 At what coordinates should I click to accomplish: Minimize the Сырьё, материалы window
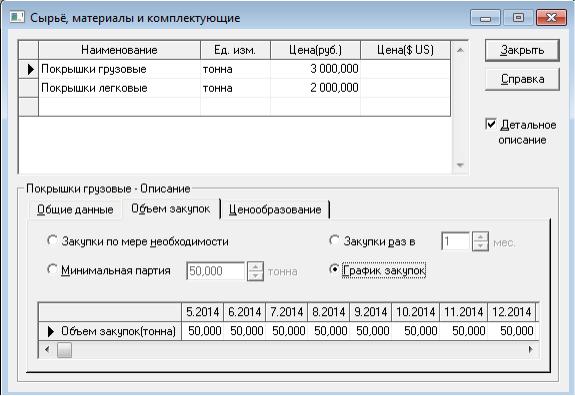(485, 18)
